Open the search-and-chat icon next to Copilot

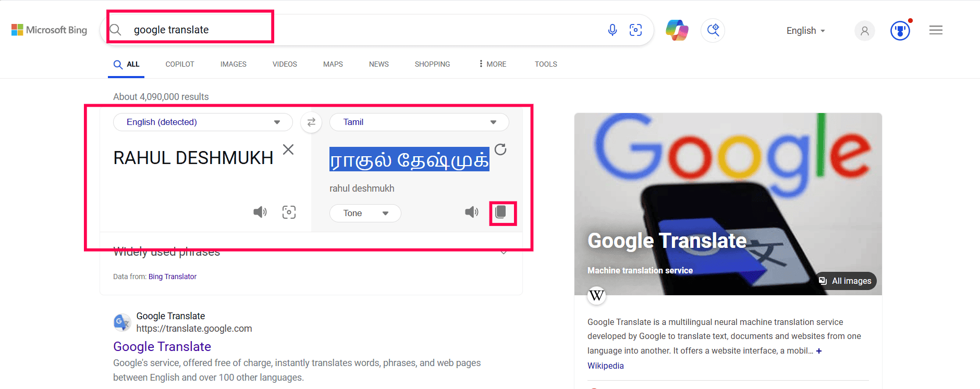(x=713, y=30)
